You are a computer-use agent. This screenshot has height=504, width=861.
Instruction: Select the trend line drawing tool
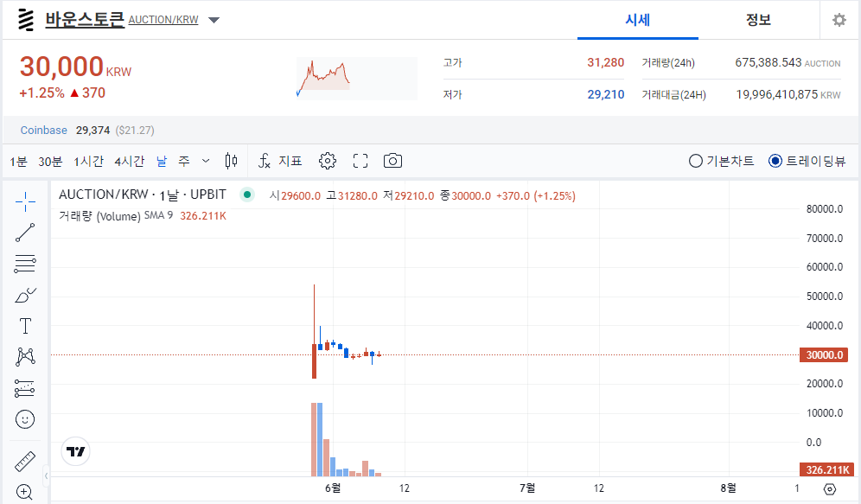point(24,233)
